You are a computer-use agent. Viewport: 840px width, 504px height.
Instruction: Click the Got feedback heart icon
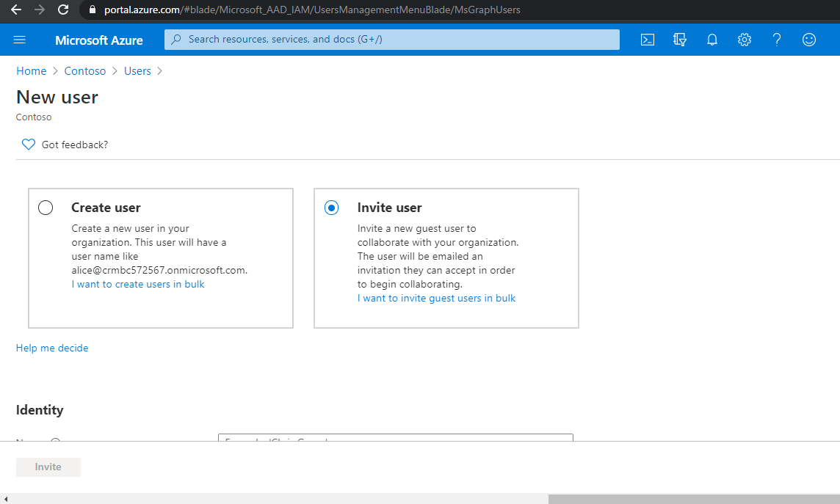tap(28, 144)
